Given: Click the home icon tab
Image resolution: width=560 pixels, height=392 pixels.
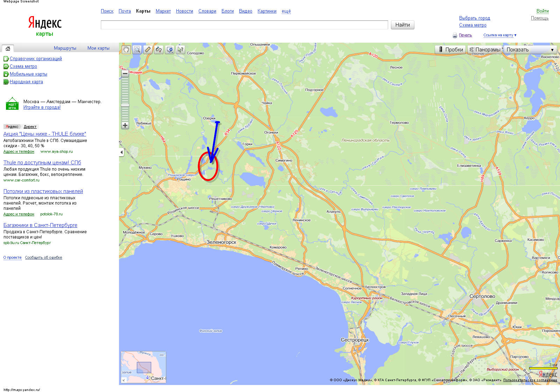Looking at the screenshot, I should pyautogui.click(x=8, y=48).
